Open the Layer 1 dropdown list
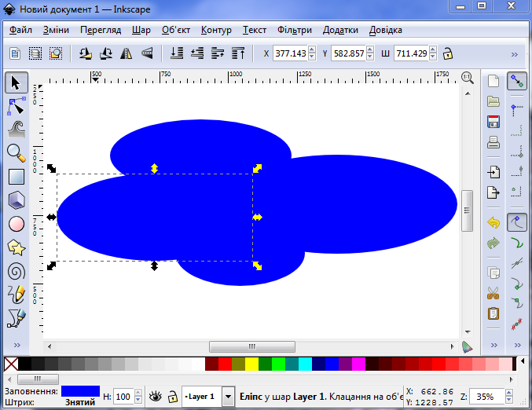The image size is (532, 410). 228,397
